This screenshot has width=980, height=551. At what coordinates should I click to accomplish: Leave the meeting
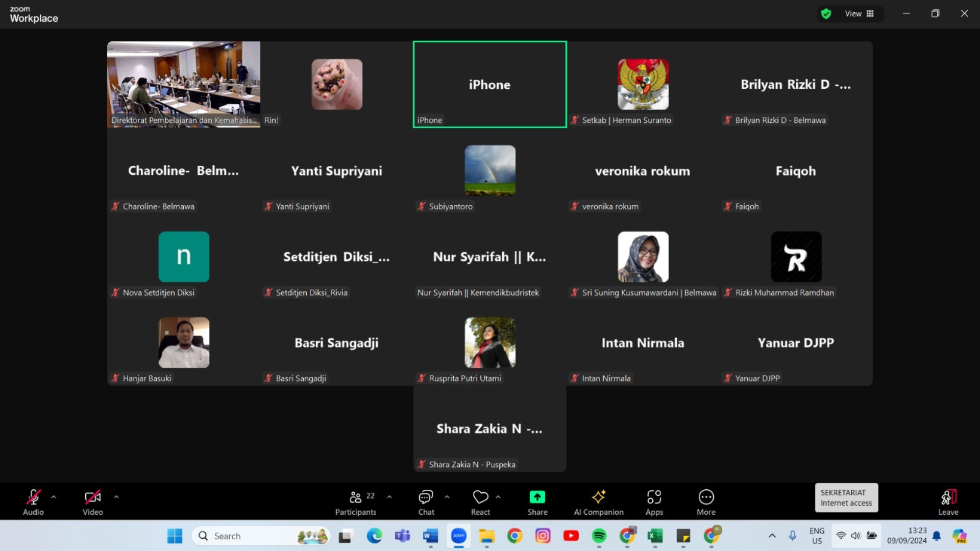tap(948, 502)
